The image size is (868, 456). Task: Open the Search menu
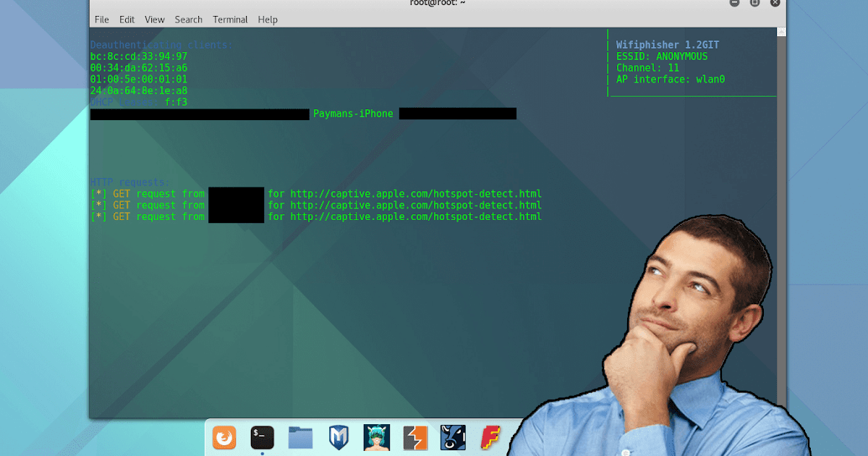189,20
